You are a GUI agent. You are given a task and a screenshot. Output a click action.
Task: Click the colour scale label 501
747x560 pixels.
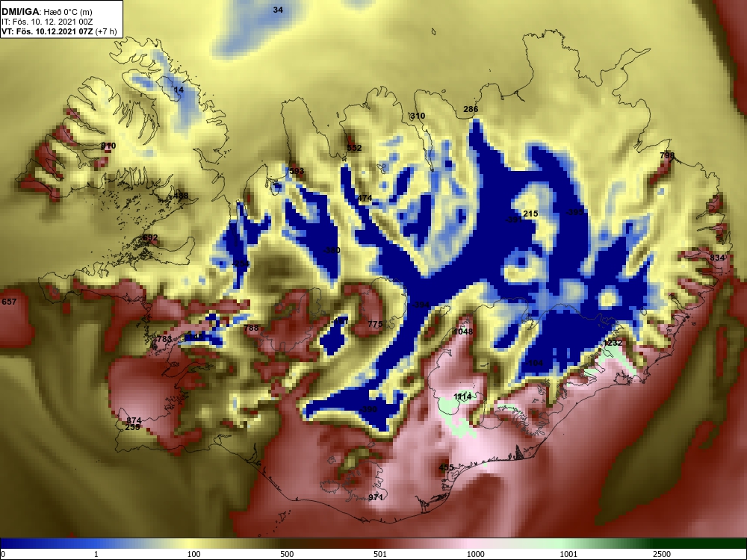pyautogui.click(x=380, y=554)
